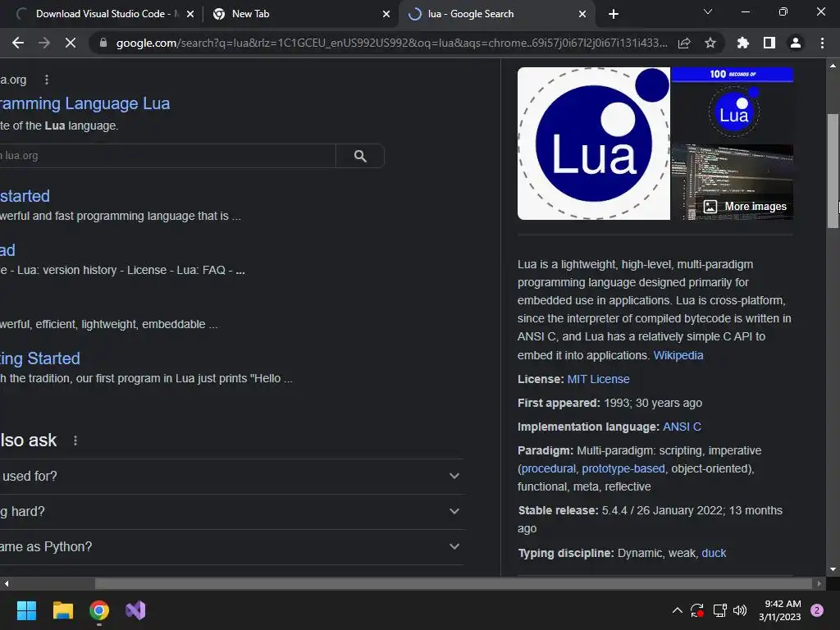
Task: Open the 100 seconds of Lua thumbnail
Action: point(733,105)
